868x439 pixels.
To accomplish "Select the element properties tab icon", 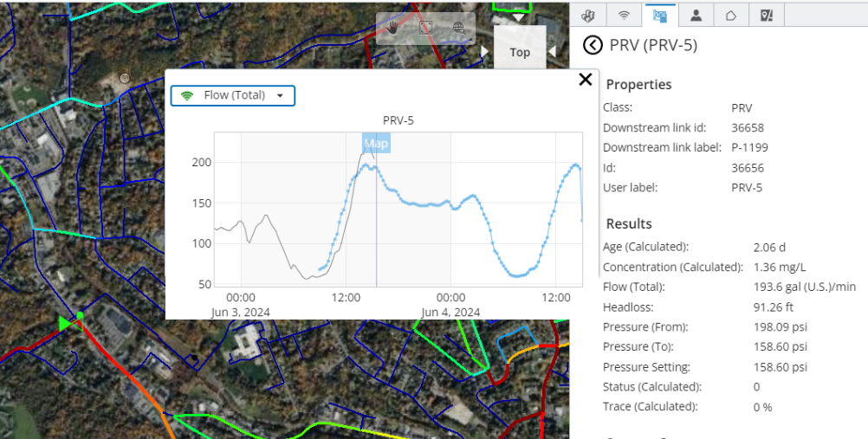I will (660, 16).
